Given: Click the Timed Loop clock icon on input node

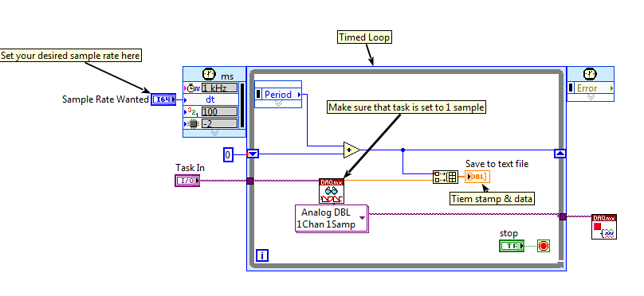Looking at the screenshot, I should pyautogui.click(x=209, y=74).
